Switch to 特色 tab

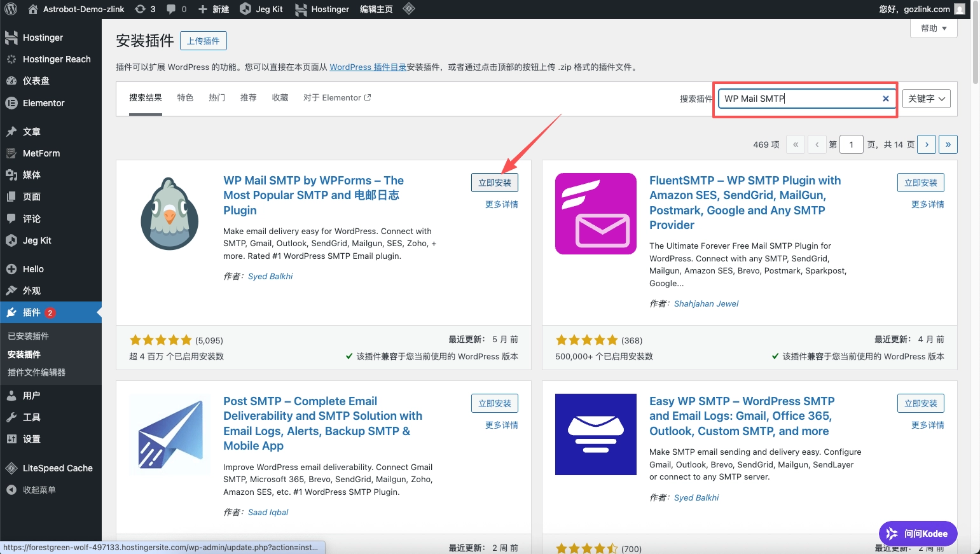point(185,98)
